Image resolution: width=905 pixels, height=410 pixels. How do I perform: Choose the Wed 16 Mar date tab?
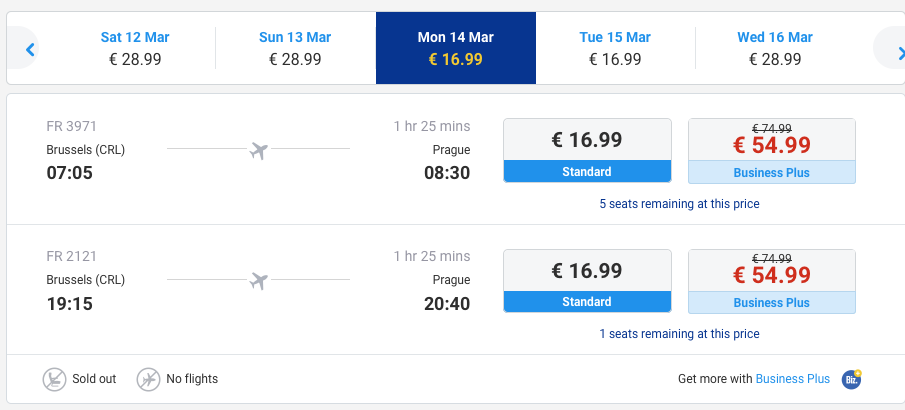coord(775,48)
